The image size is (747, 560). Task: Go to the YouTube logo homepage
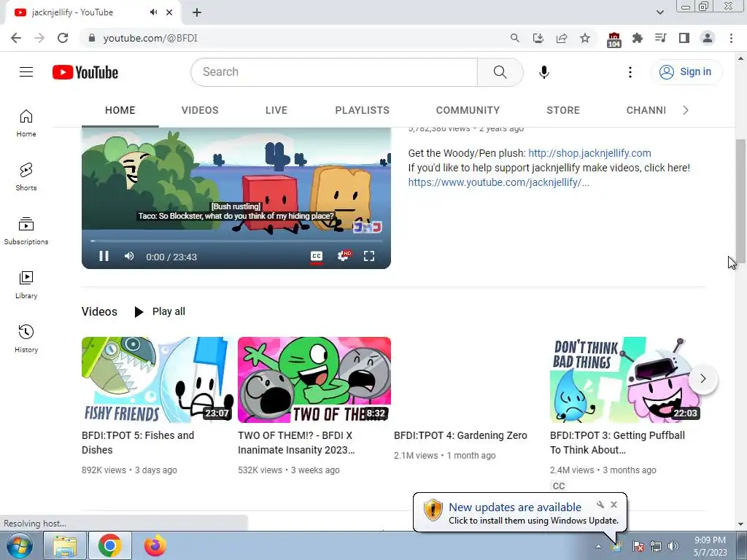(x=85, y=72)
